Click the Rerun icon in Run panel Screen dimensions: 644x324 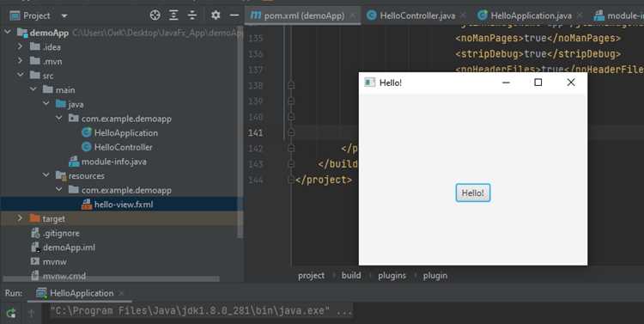(11, 314)
